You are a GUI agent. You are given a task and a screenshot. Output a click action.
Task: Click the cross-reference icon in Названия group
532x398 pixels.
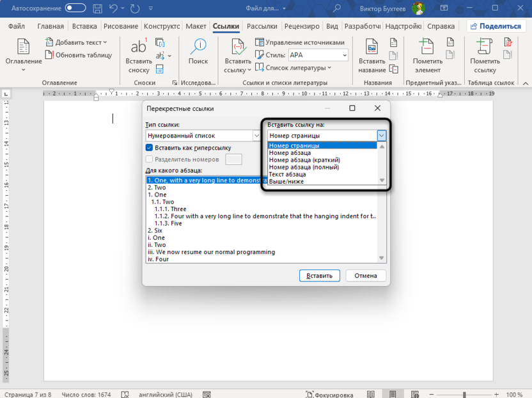(394, 69)
